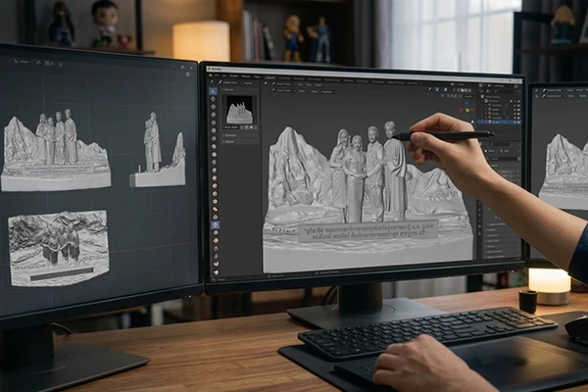Open the mode dropdown on right monitor header

pos(553,90)
